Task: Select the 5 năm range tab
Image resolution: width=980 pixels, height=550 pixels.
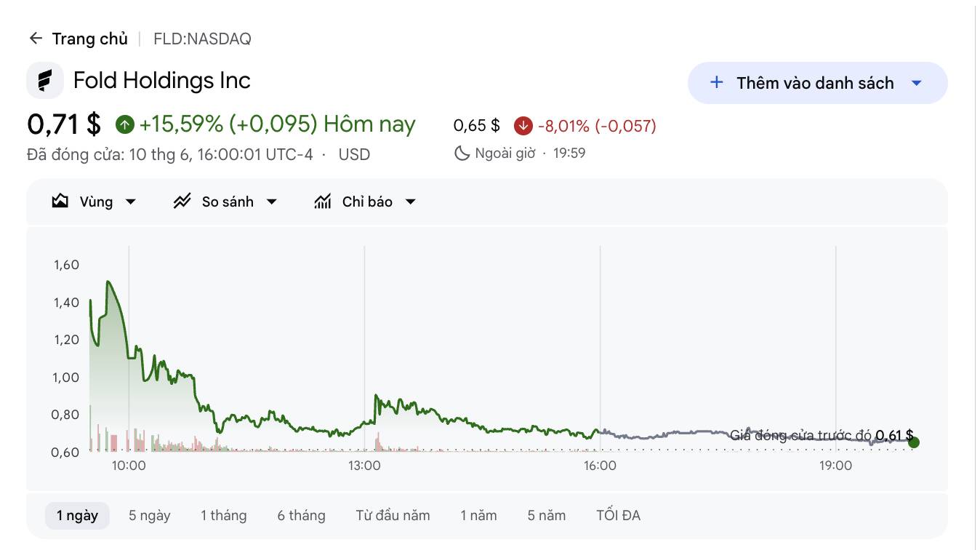Action: click(x=547, y=515)
